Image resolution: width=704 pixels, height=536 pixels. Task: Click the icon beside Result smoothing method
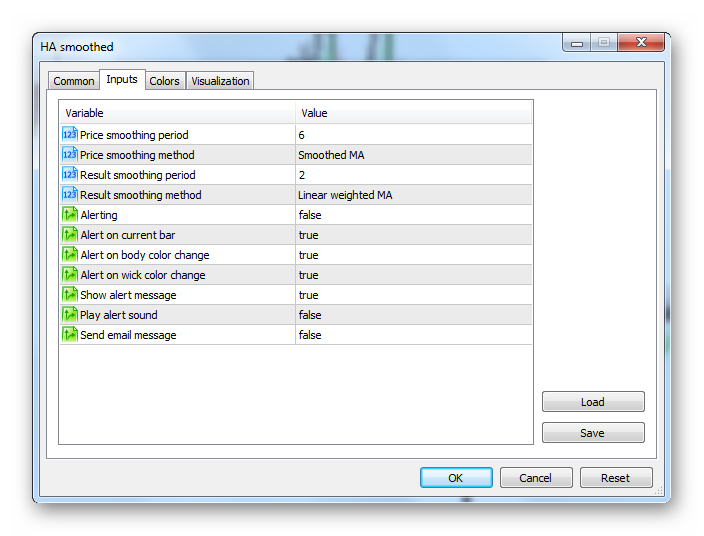(70, 195)
